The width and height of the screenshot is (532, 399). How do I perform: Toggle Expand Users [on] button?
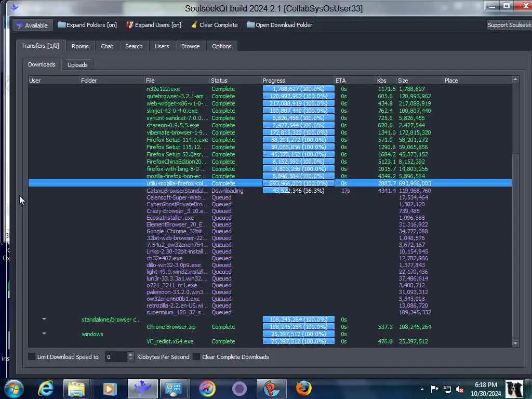154,25
